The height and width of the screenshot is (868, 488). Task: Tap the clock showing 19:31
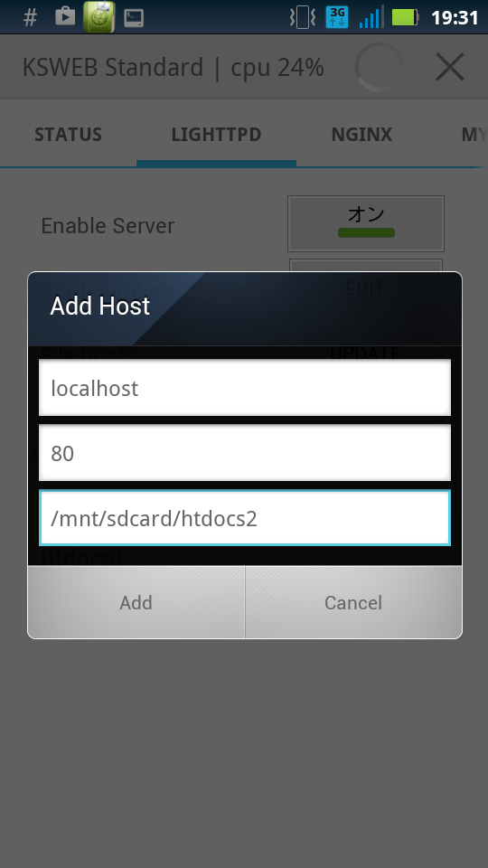[455, 18]
